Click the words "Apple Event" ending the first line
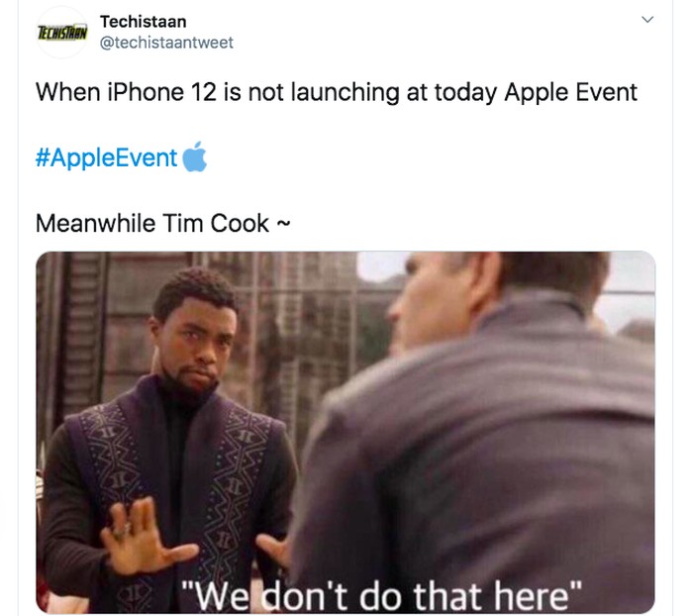The width and height of the screenshot is (693, 616). [x=571, y=93]
